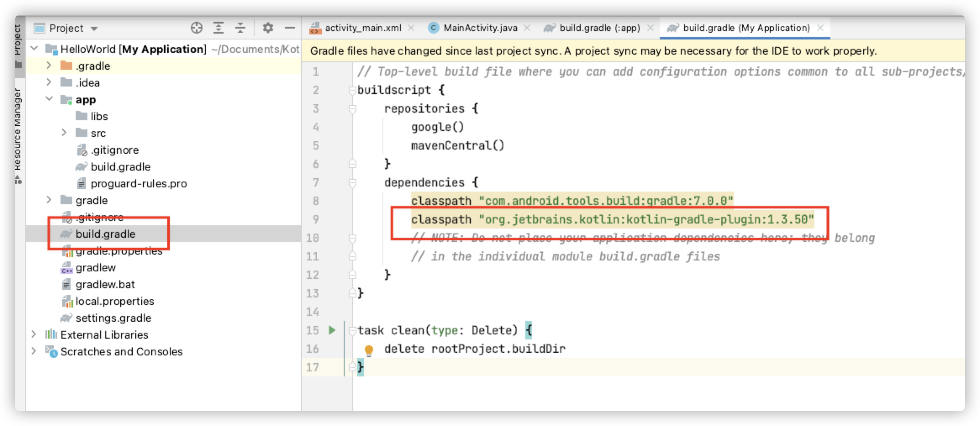Click the run gutter icon next to task clean

point(332,330)
